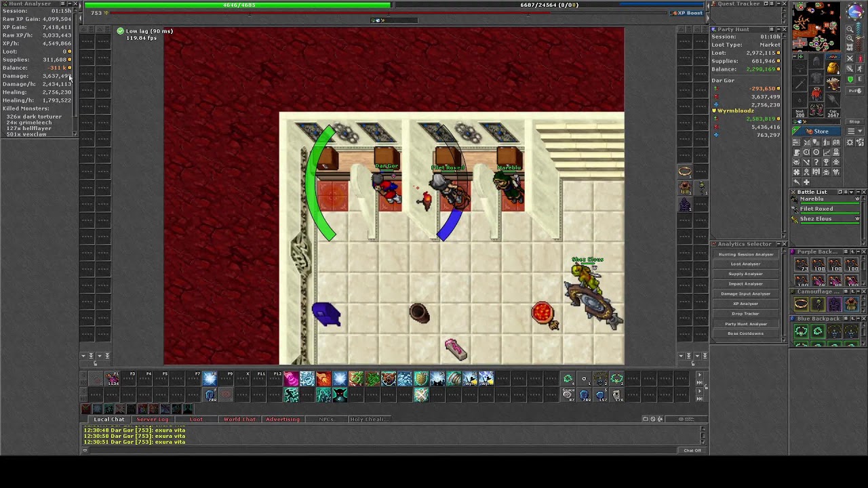The width and height of the screenshot is (868, 488).
Task: Switch to Local Chat tab
Action: 108,419
